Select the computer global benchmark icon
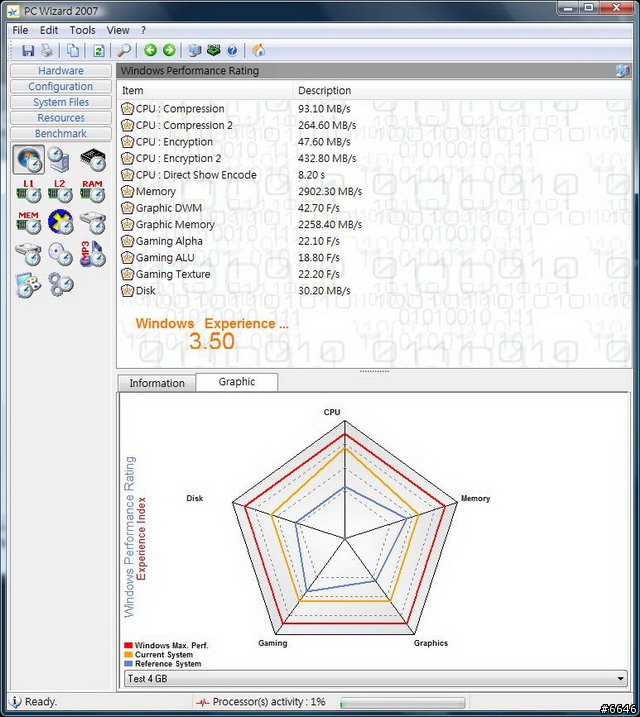Screen dimensions: 640x717 point(59,160)
